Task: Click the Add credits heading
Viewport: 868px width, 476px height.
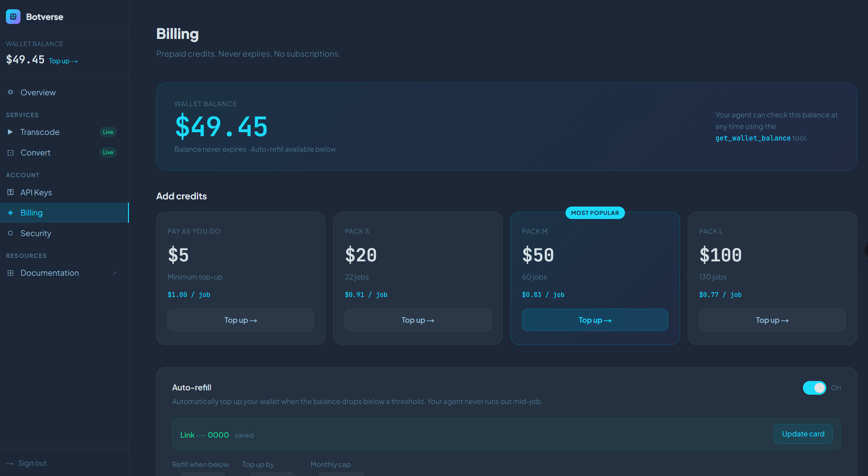Action: (x=181, y=196)
